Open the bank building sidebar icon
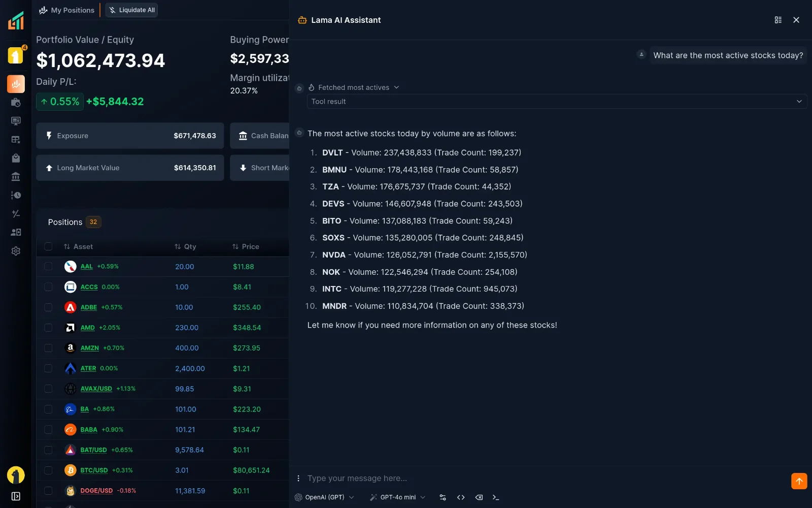Image resolution: width=812 pixels, height=508 pixels. (16, 176)
